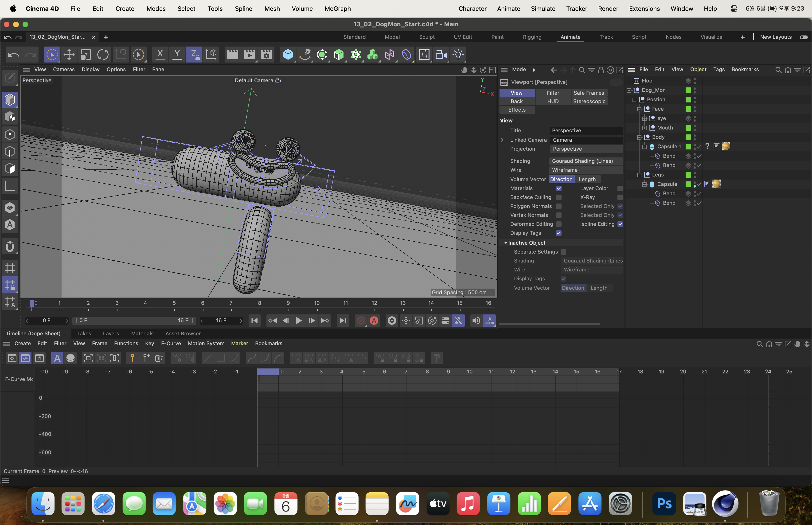812x525 pixels.
Task: Open Edit Render Settings icon
Action: pyautogui.click(x=266, y=55)
